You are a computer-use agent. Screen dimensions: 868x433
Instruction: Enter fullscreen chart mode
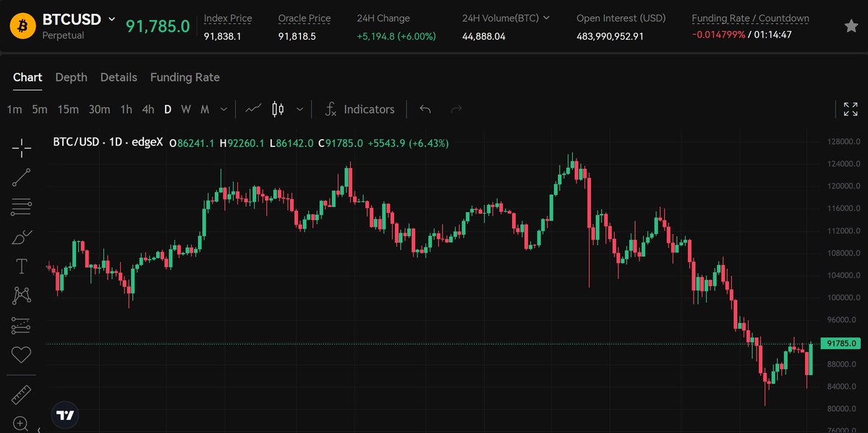point(851,109)
